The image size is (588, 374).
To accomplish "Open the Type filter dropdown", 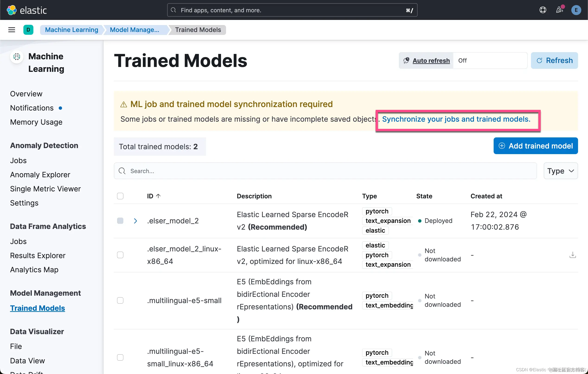I will coord(560,171).
